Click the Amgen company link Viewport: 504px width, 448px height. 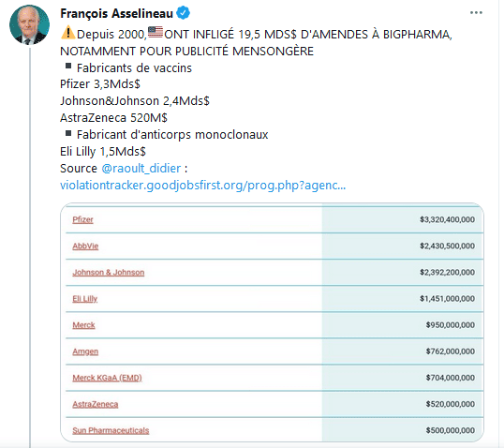[85, 351]
